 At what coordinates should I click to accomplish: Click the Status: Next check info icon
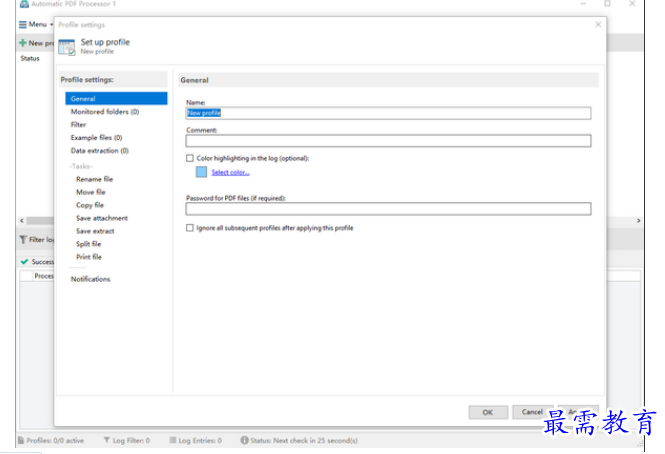point(244,440)
